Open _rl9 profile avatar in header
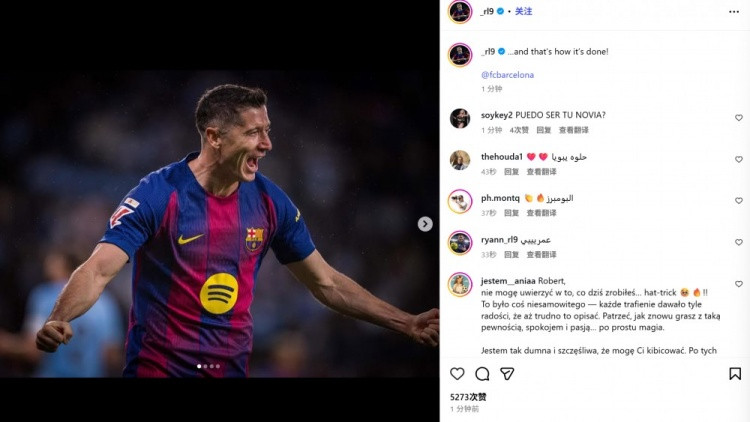This screenshot has width=750, height=422. [459, 12]
